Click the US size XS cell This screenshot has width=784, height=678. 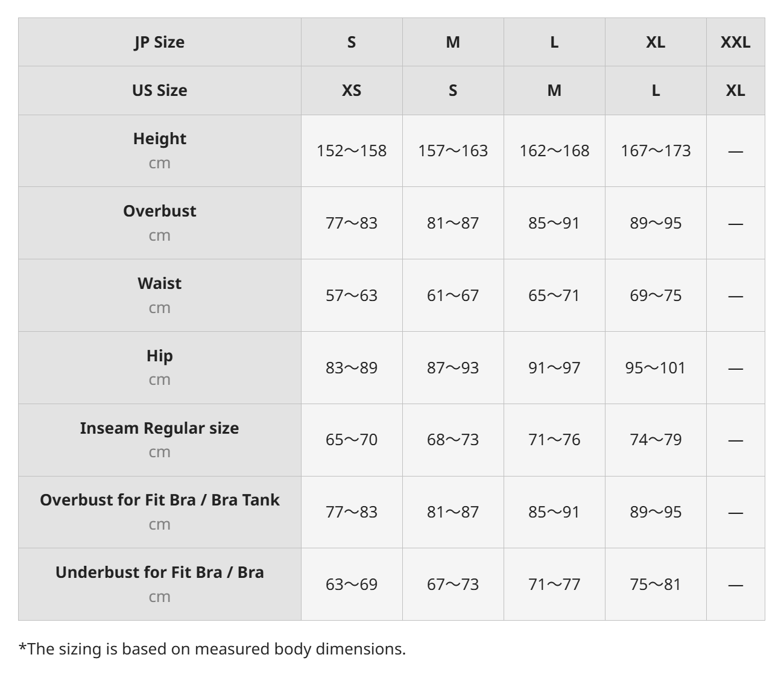click(352, 90)
